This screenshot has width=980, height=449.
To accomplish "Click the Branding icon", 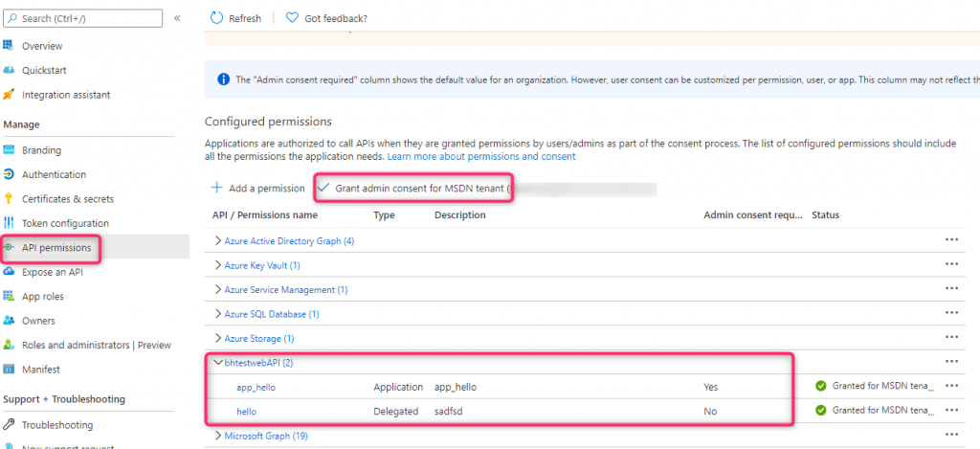I will pyautogui.click(x=8, y=150).
